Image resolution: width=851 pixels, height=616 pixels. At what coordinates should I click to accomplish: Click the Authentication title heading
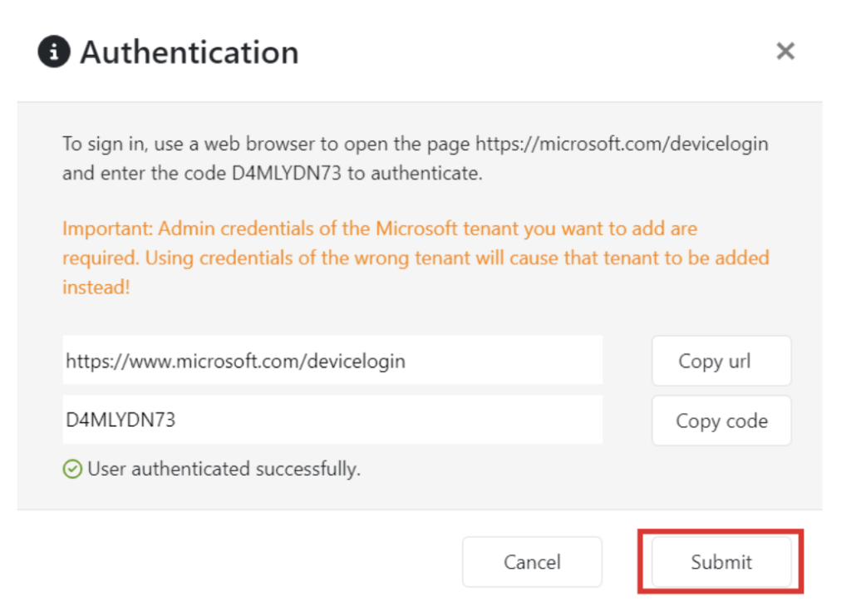pyautogui.click(x=189, y=52)
